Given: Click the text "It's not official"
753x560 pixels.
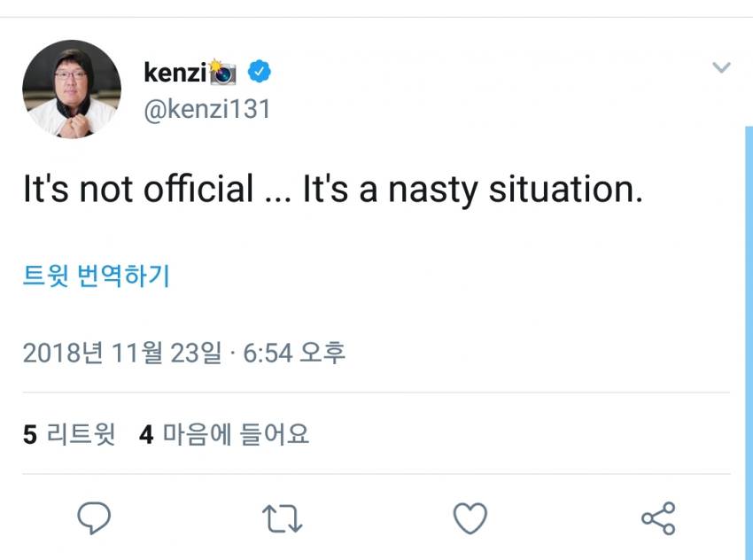Looking at the screenshot, I should [138, 191].
